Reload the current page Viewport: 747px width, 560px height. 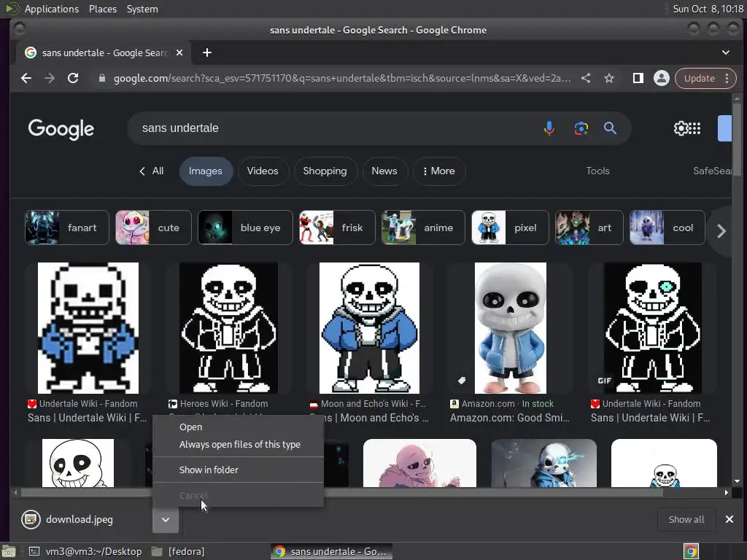pyautogui.click(x=73, y=78)
